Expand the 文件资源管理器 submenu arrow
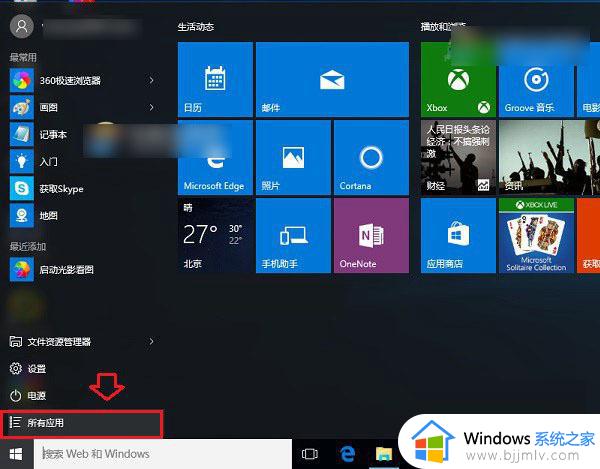This screenshot has width=600, height=469. [152, 342]
